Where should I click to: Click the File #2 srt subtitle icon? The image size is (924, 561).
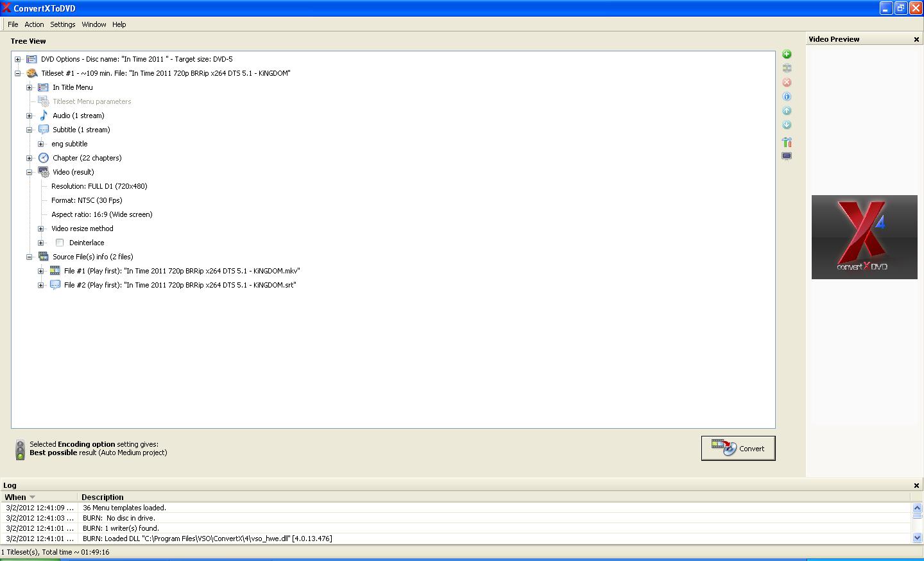pyautogui.click(x=55, y=285)
